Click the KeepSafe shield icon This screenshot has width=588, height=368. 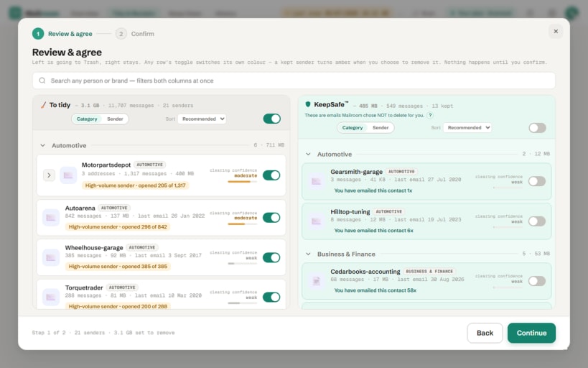[x=308, y=104]
